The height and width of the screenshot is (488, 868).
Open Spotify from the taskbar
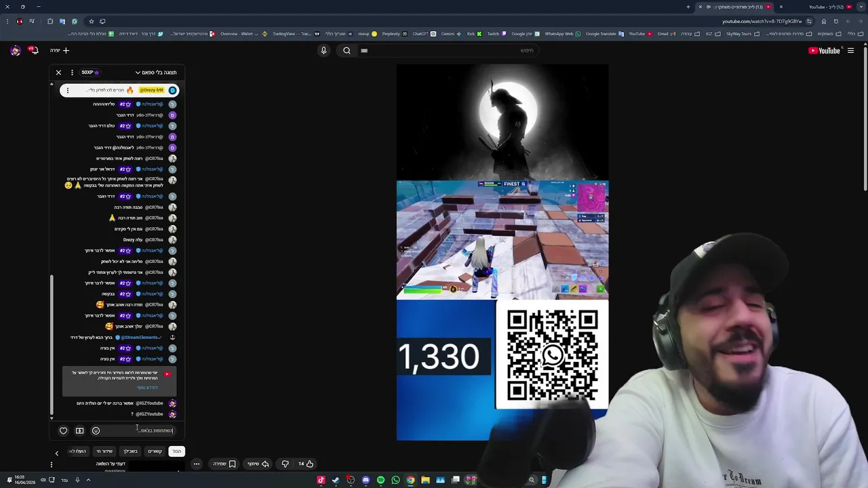pyautogui.click(x=380, y=480)
